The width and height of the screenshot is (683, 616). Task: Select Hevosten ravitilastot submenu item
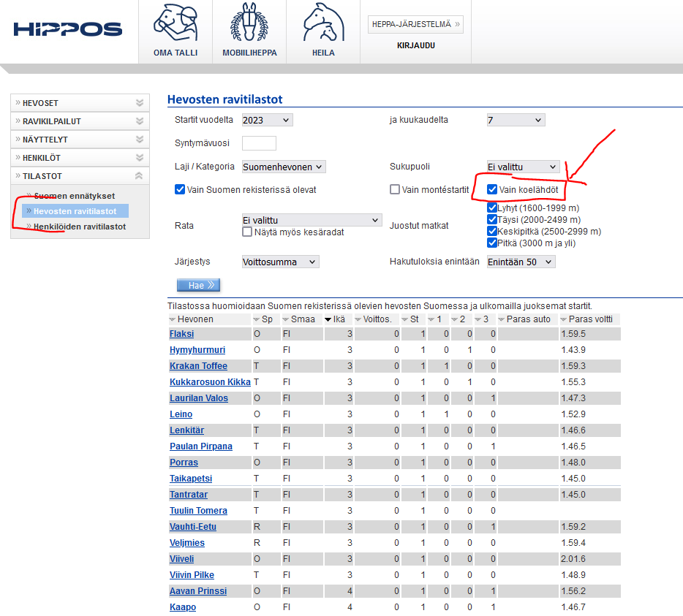coord(75,211)
